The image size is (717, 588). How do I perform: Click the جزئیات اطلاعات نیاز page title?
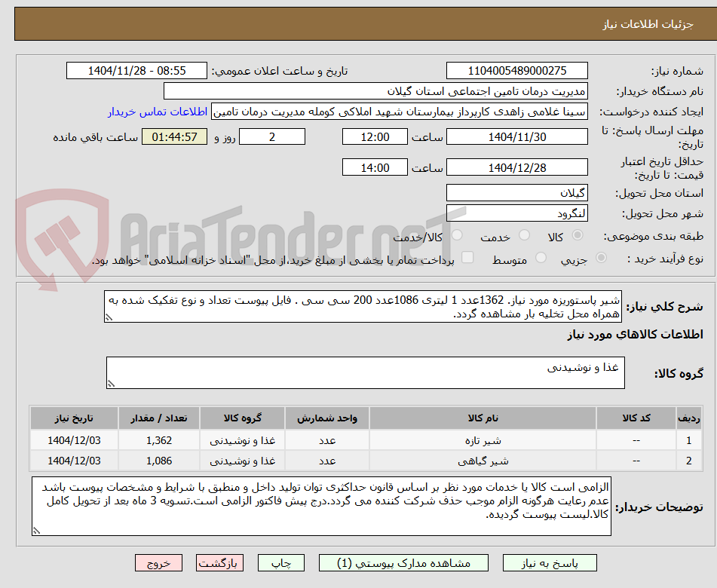click(648, 24)
